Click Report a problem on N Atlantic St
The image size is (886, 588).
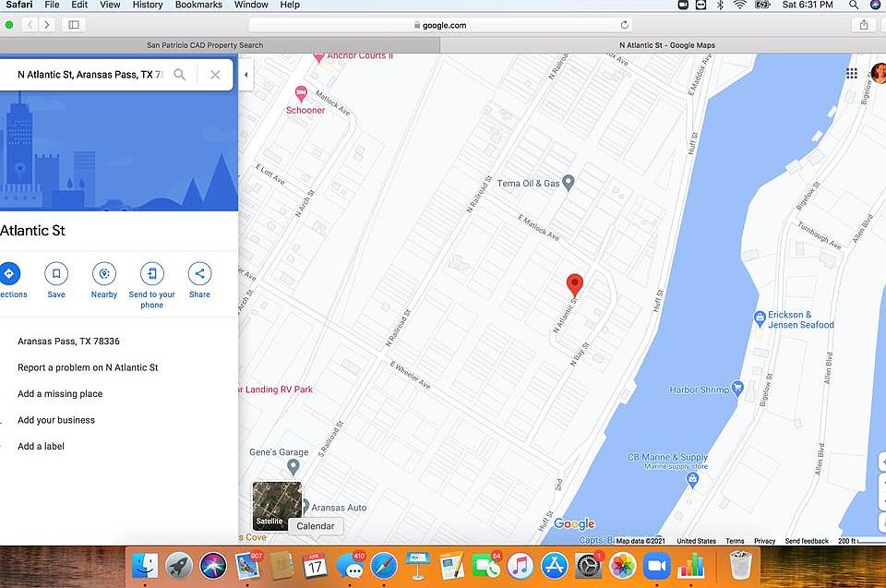tap(88, 367)
